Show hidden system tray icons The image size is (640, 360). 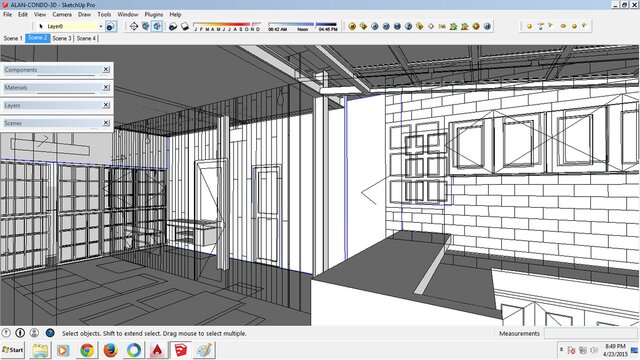pos(561,350)
